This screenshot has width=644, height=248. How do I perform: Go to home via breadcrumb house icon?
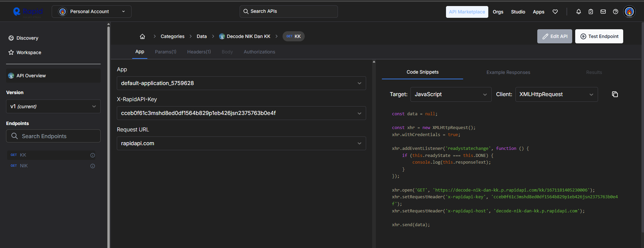[x=142, y=36]
